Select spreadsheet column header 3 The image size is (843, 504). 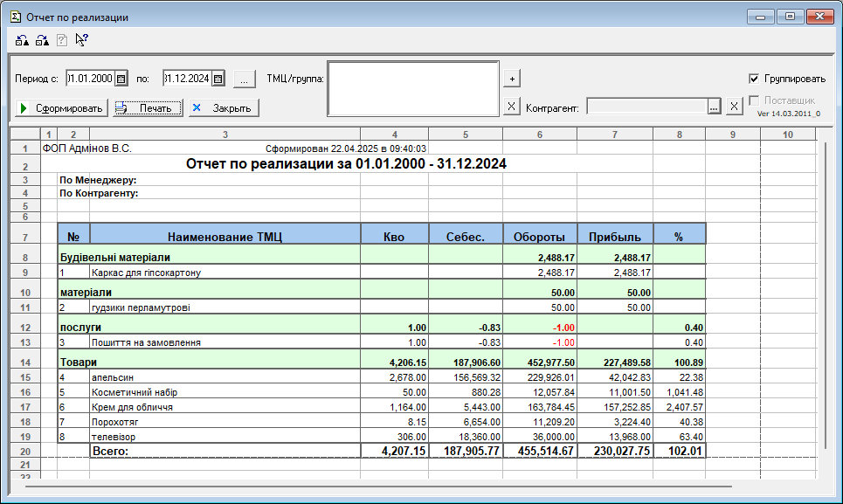[x=225, y=135]
